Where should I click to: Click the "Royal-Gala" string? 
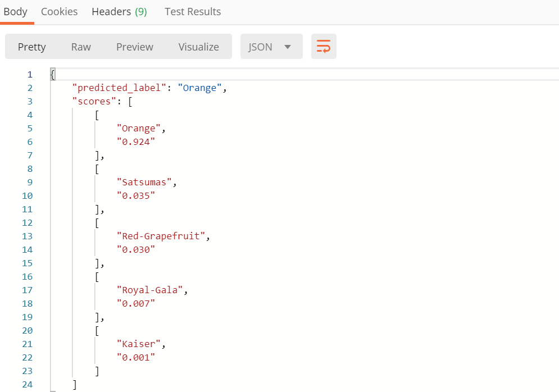tap(150, 290)
